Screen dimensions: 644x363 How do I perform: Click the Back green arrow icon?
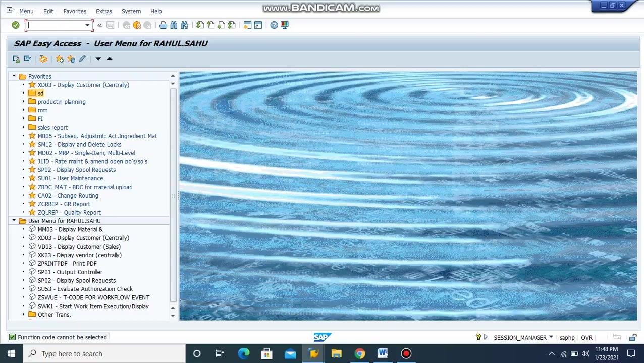tap(126, 25)
